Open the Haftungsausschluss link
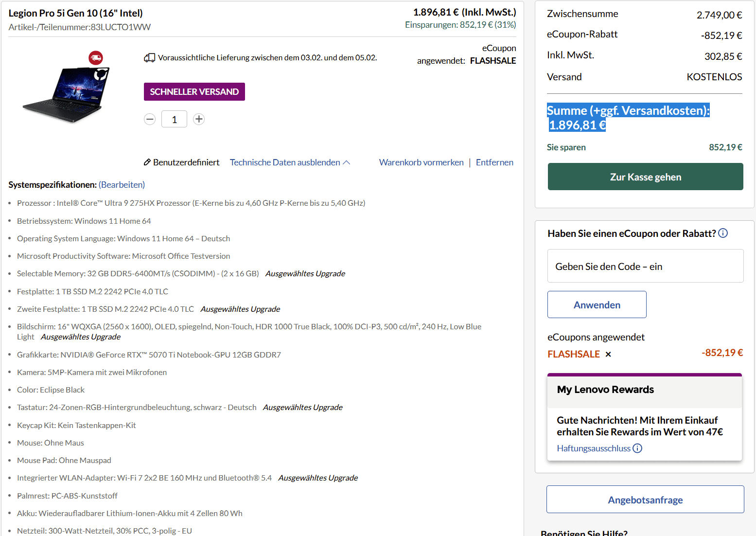This screenshot has width=756, height=536. point(594,448)
